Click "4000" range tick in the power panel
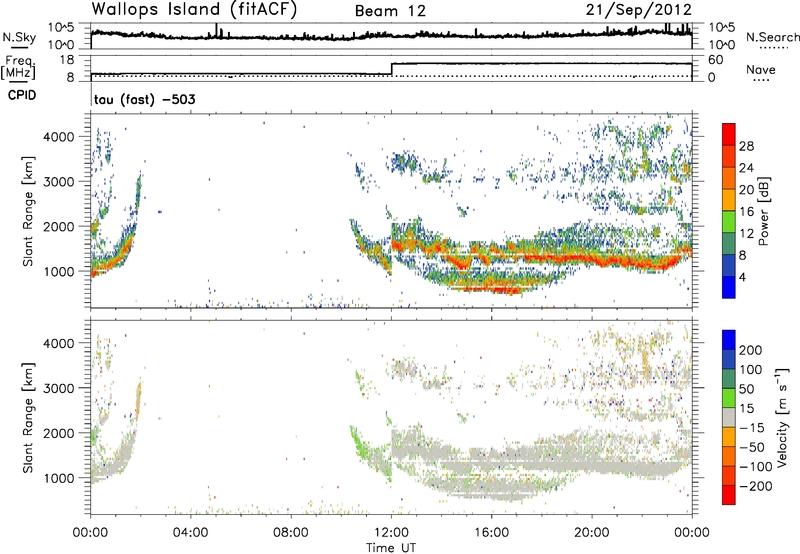This screenshot has width=800, height=554. pos(58,137)
